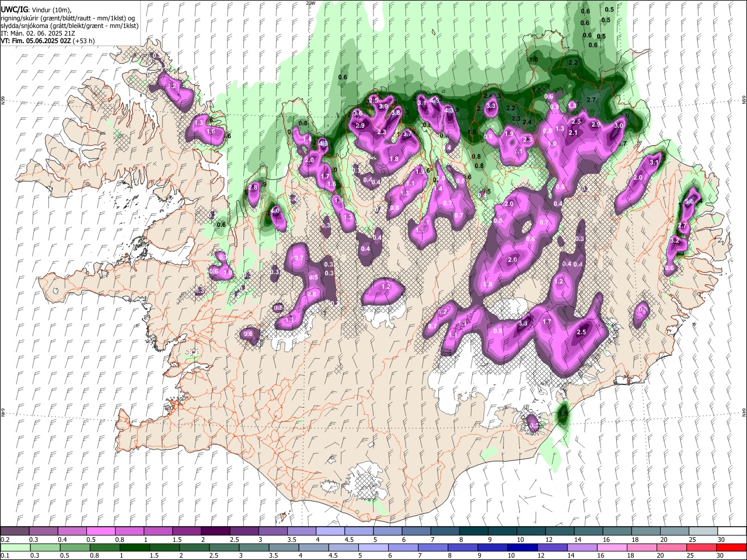Screen dimensions: 747x560
Task: Choose upper-row swatch between 7 and 8
Action: (x=445, y=531)
